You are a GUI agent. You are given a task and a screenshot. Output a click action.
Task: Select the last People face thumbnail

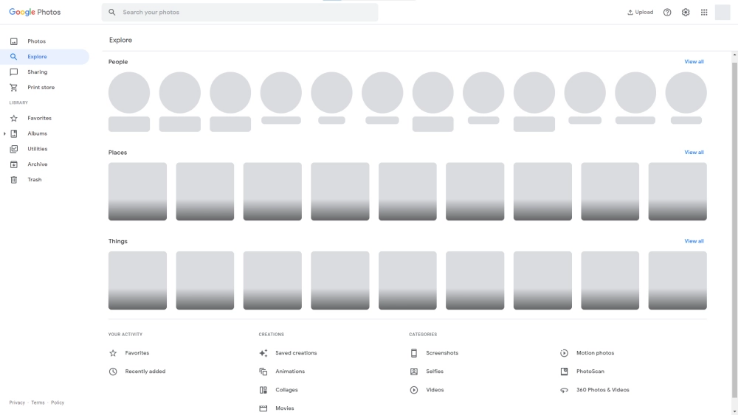pos(686,93)
